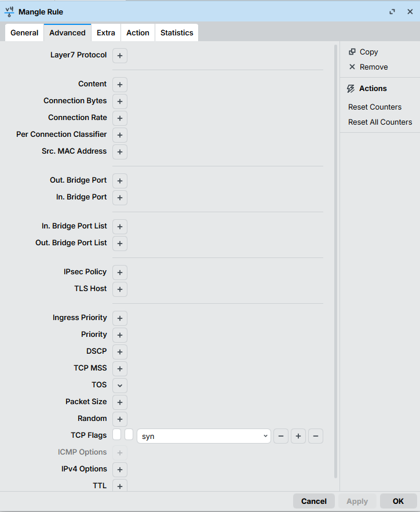Click Reset All Counters

pyautogui.click(x=380, y=122)
